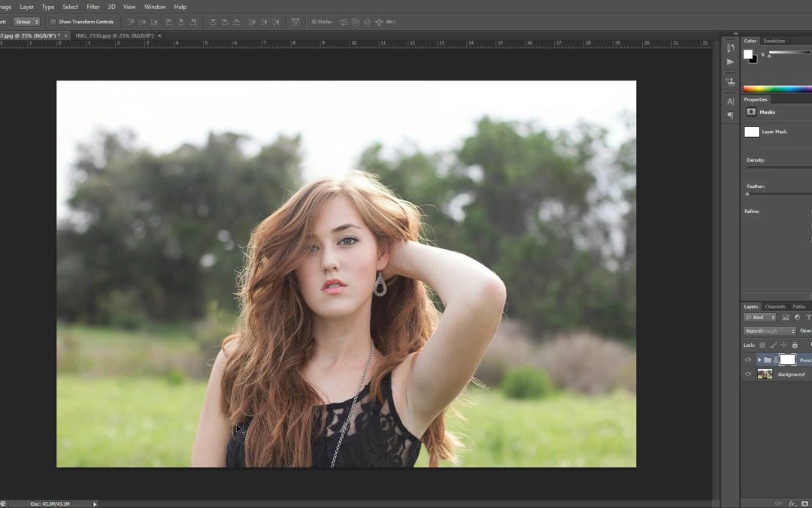
Task: Select the 3D rotate mode icon
Action: (344, 22)
